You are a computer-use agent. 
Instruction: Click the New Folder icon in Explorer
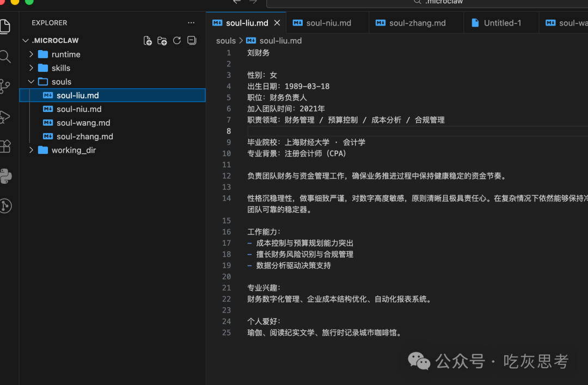162,40
